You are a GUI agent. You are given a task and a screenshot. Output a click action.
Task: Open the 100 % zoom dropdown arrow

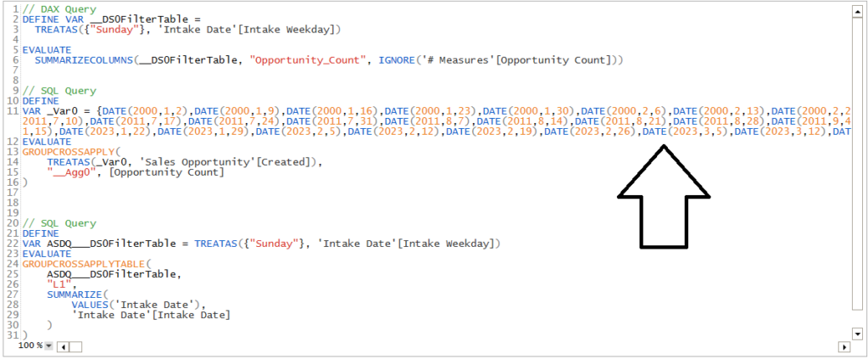(x=48, y=345)
